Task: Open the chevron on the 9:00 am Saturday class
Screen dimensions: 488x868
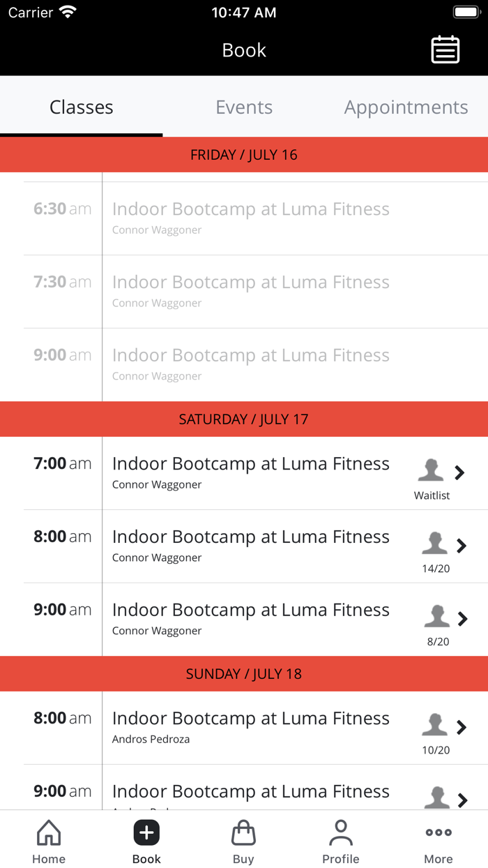Action: point(462,619)
